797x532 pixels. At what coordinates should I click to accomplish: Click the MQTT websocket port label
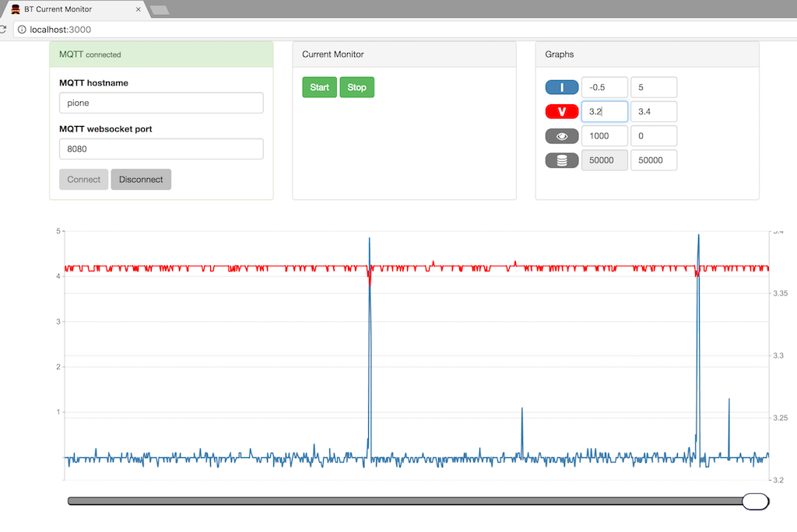106,129
